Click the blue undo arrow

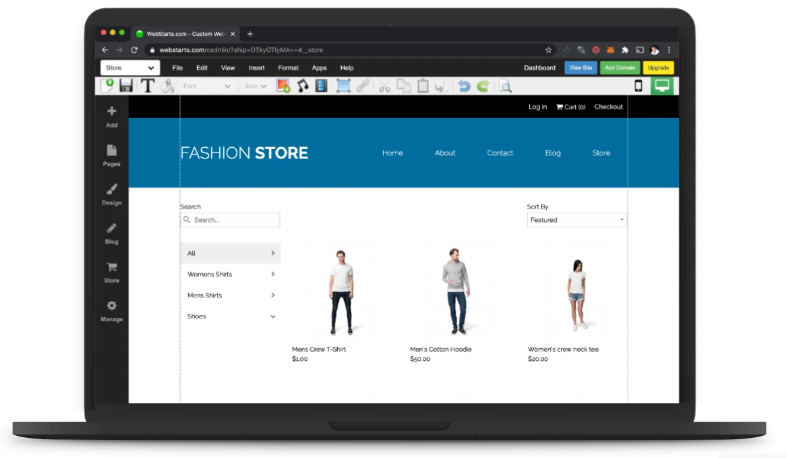(x=464, y=86)
